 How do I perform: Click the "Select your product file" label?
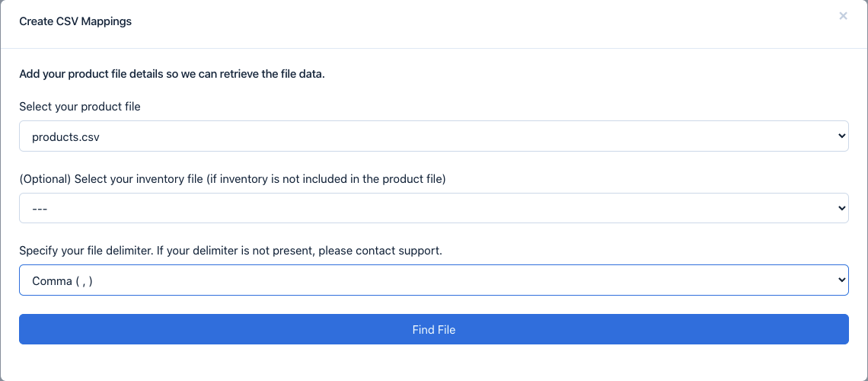pyautogui.click(x=80, y=107)
